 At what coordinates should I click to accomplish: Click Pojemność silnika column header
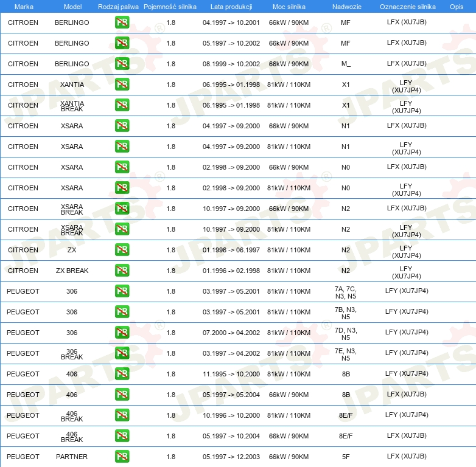(x=170, y=7)
